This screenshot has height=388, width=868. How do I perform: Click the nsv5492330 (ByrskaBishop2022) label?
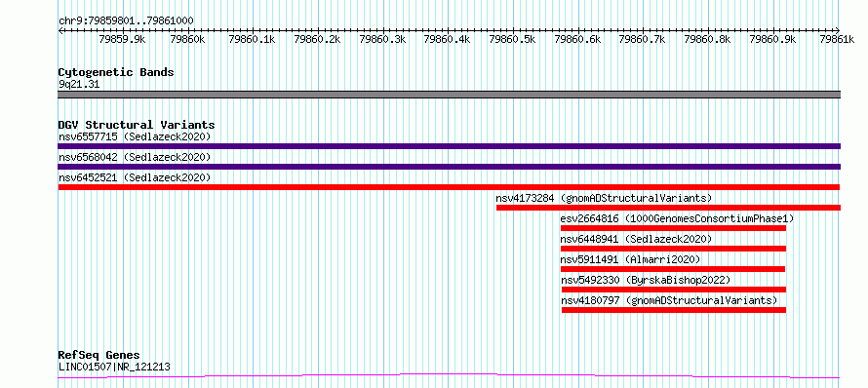click(646, 280)
